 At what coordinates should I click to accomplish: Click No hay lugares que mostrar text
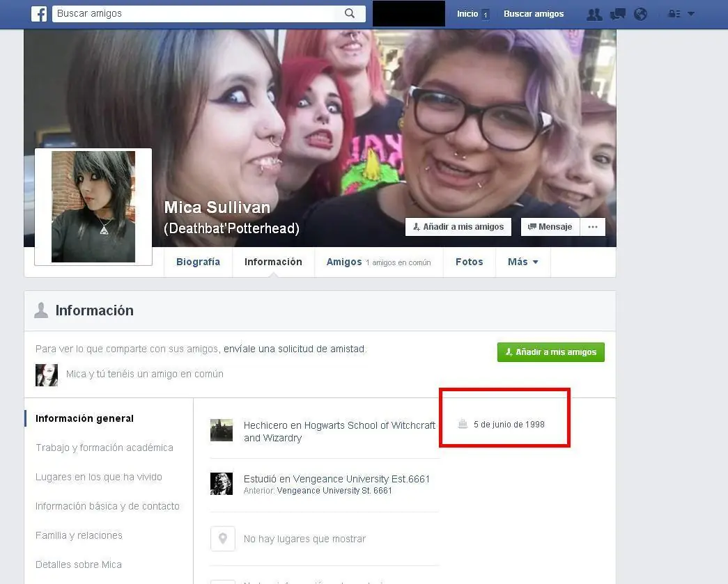(304, 539)
